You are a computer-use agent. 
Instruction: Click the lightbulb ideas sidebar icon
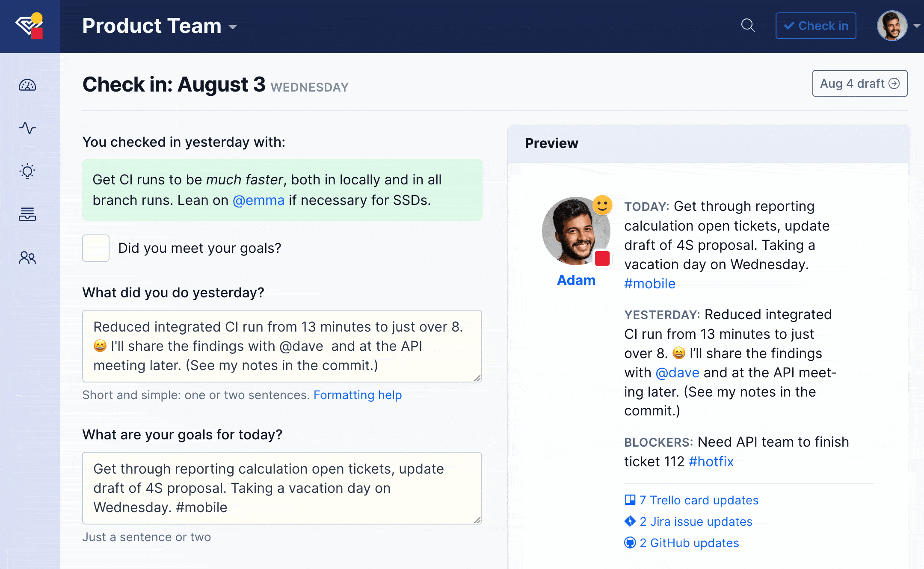point(27,171)
